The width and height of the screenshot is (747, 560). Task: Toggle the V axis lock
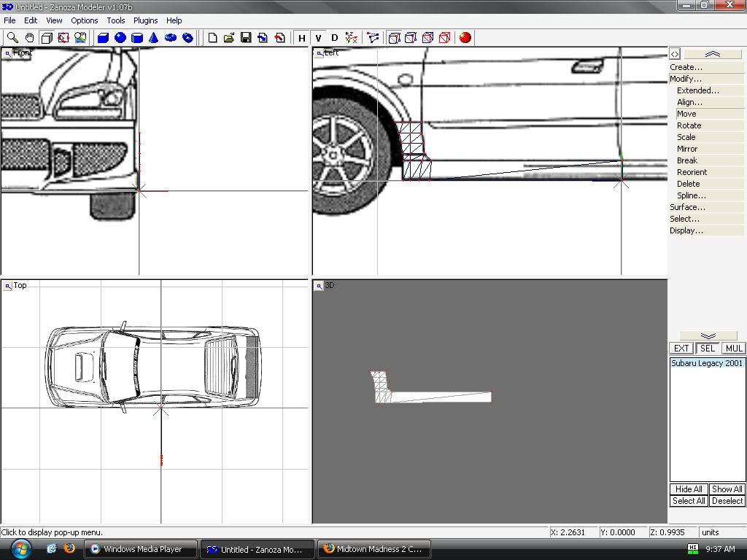point(318,38)
